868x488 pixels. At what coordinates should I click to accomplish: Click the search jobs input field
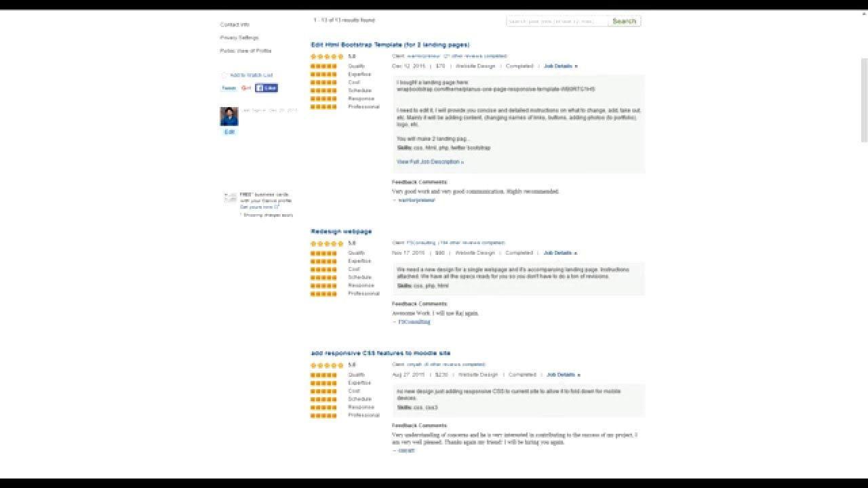click(557, 21)
